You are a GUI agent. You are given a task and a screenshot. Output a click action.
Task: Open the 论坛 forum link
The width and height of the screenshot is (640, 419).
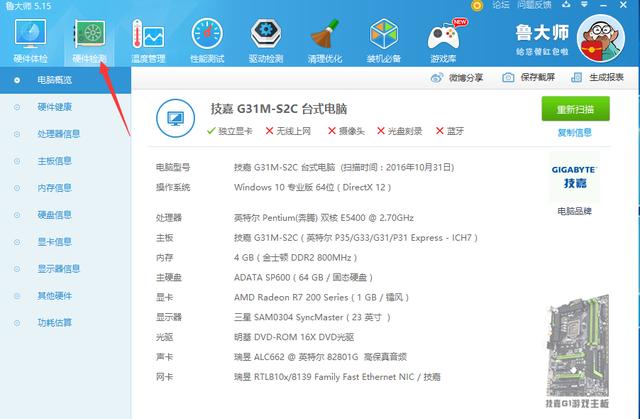[x=500, y=5]
